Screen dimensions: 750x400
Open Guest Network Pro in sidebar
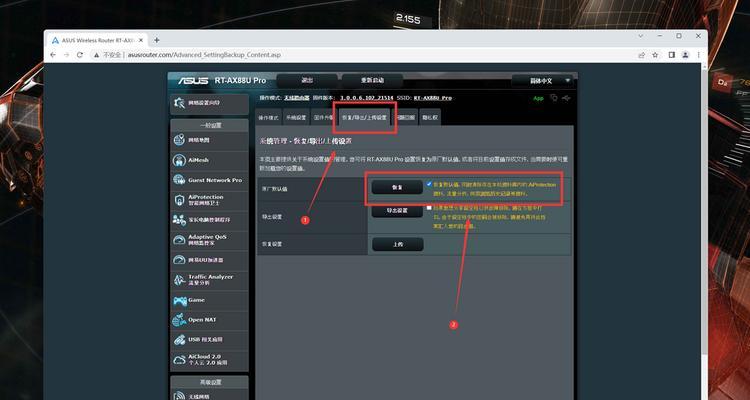(209, 180)
